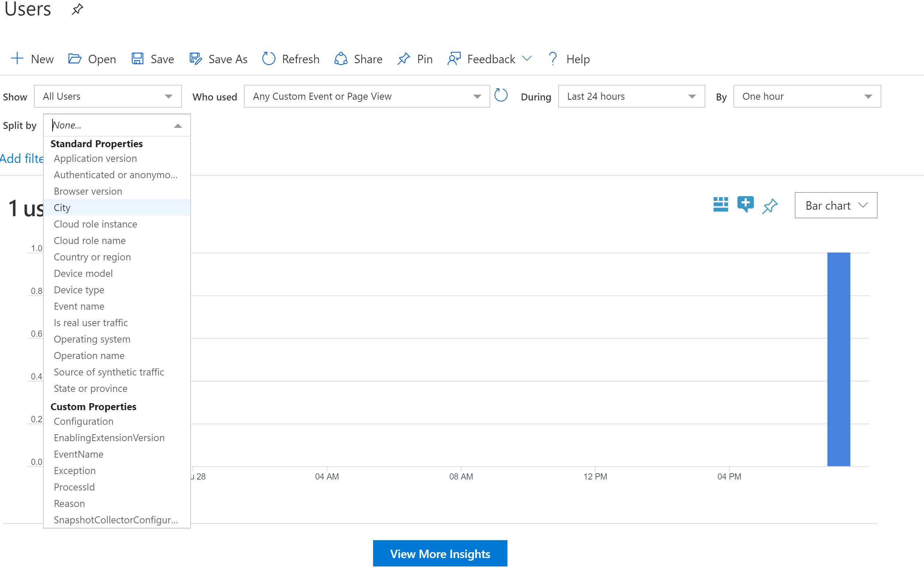Click the Save As icon
The height and width of the screenshot is (588, 924).
pyautogui.click(x=196, y=58)
